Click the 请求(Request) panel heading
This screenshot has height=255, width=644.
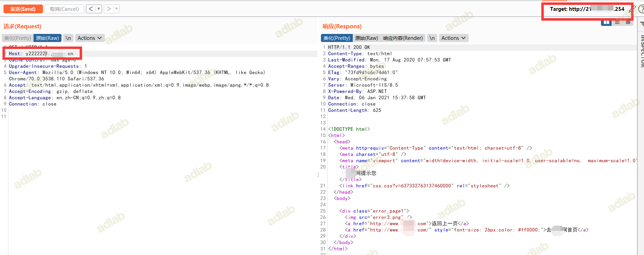pos(22,26)
